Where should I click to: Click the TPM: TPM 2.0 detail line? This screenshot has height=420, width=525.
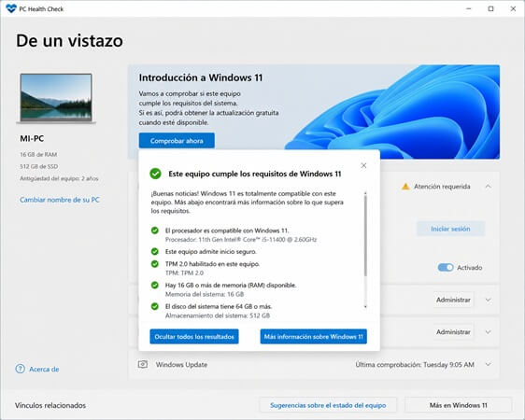[184, 273]
